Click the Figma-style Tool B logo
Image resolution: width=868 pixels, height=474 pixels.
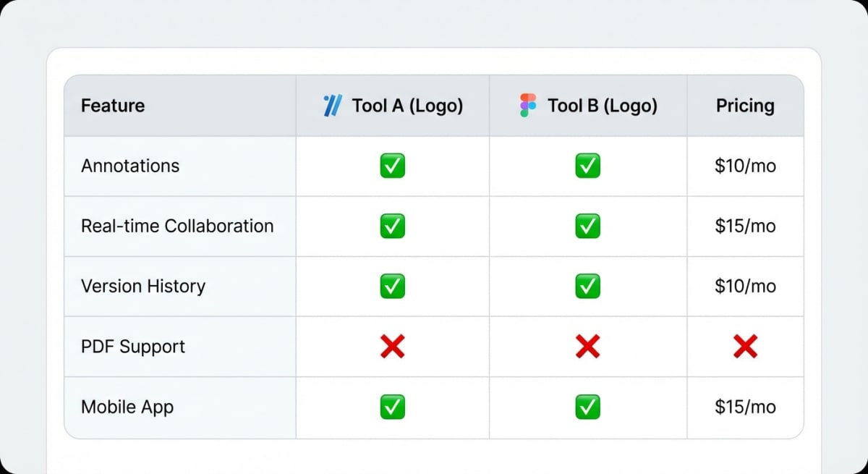click(527, 105)
